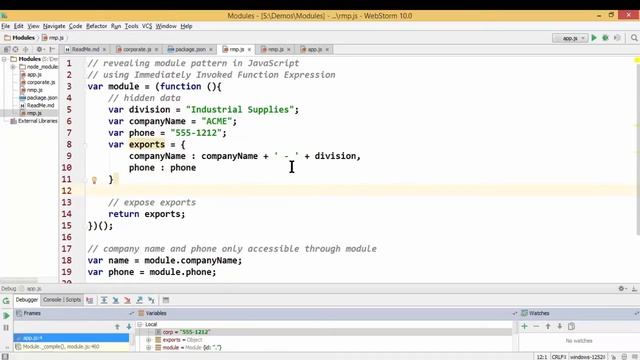This screenshot has width=640, height=360.
Task: Click the 12:1 cursor position indicator
Action: [542, 357]
